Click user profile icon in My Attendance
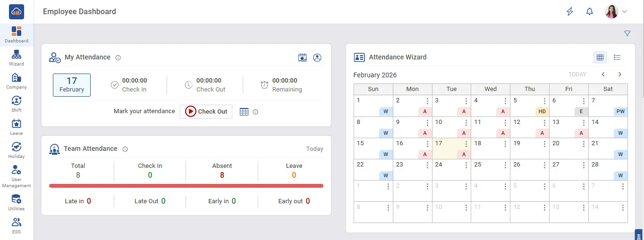The width and height of the screenshot is (644, 240). (317, 58)
